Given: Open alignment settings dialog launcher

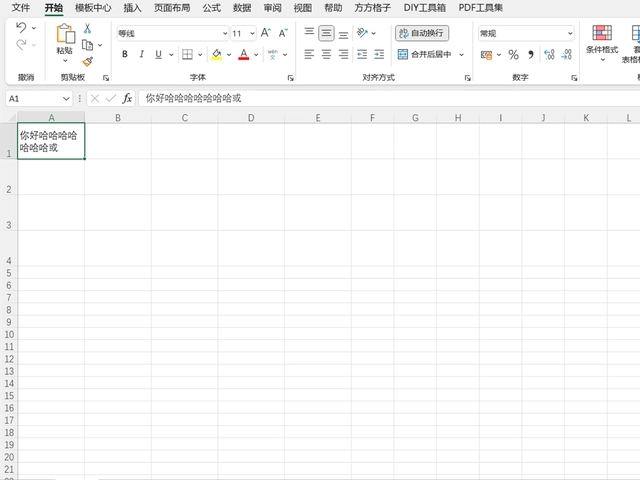Looking at the screenshot, I should [468, 78].
